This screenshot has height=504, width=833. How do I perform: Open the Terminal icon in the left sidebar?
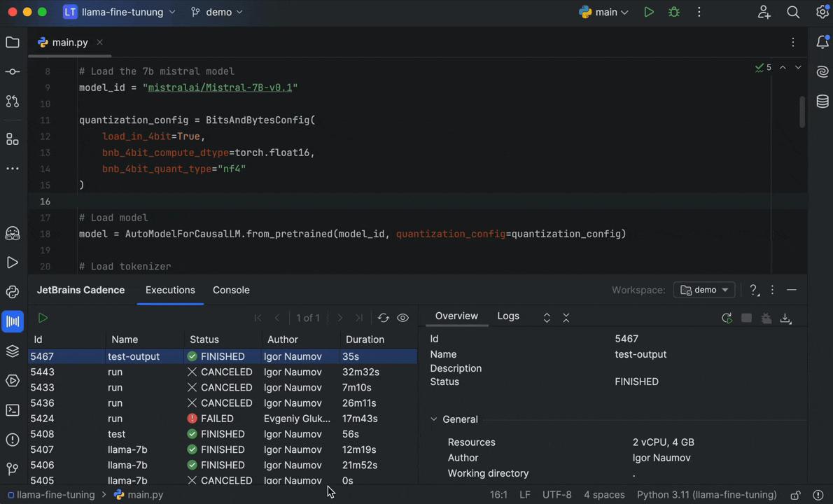12,409
